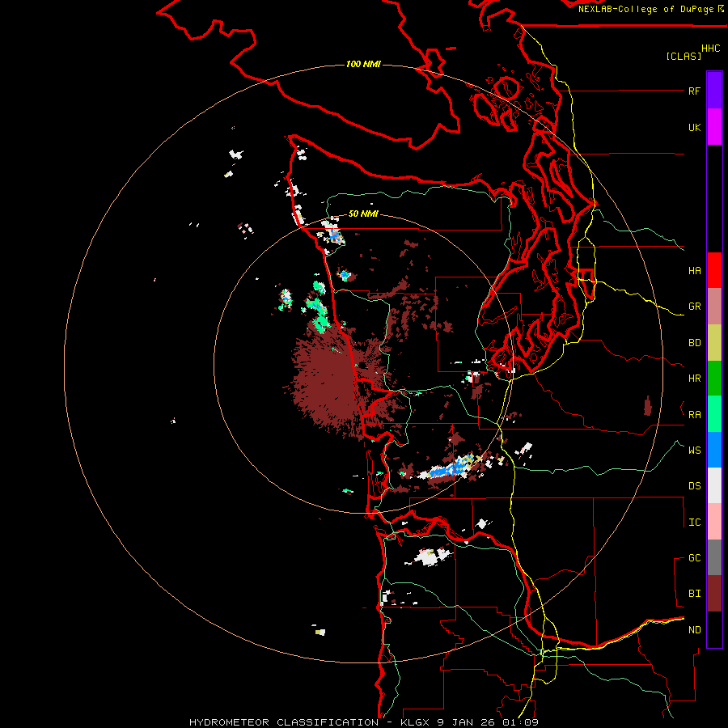This screenshot has width=728, height=728.
Task: Click the GC legend label
Action: point(694,557)
